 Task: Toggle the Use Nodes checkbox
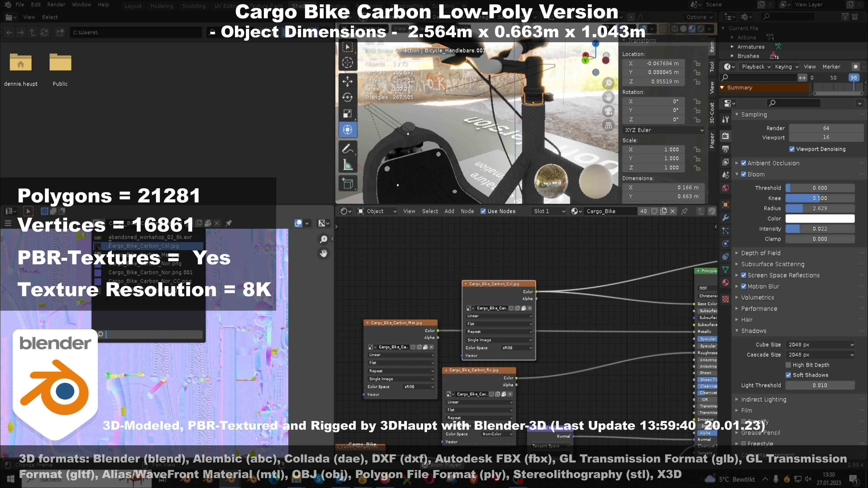coord(483,211)
